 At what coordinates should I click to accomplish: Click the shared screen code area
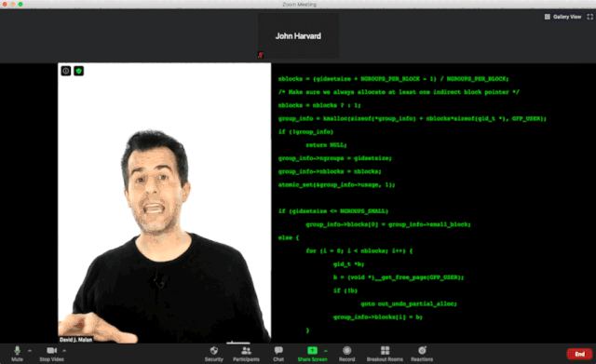point(433,203)
